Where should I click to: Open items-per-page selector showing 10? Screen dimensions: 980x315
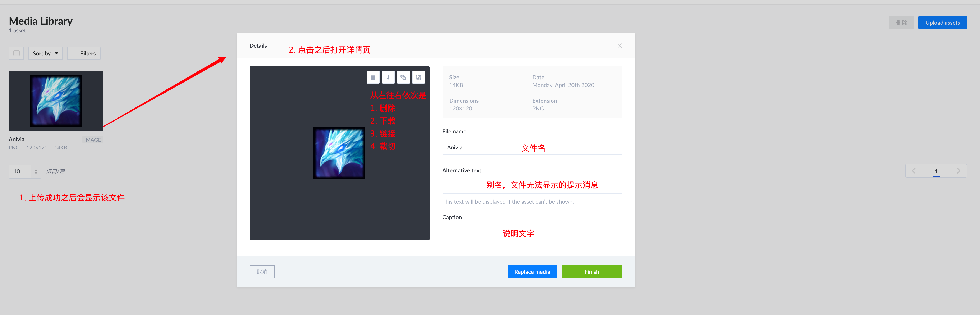tap(25, 172)
